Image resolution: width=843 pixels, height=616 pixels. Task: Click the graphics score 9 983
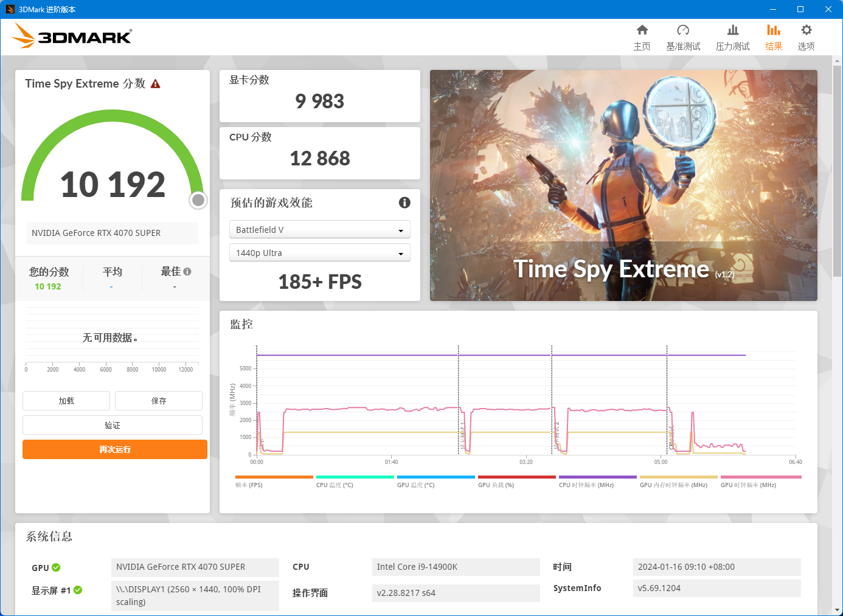320,101
